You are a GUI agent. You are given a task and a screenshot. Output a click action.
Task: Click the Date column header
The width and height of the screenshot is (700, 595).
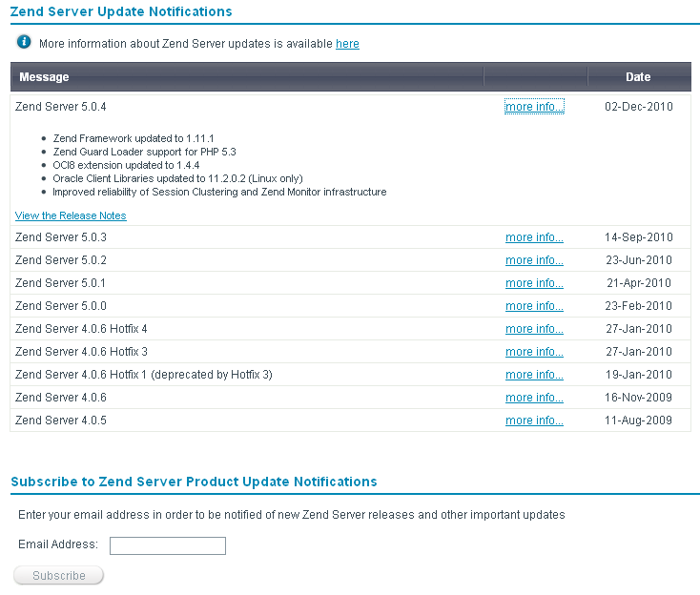pos(638,77)
